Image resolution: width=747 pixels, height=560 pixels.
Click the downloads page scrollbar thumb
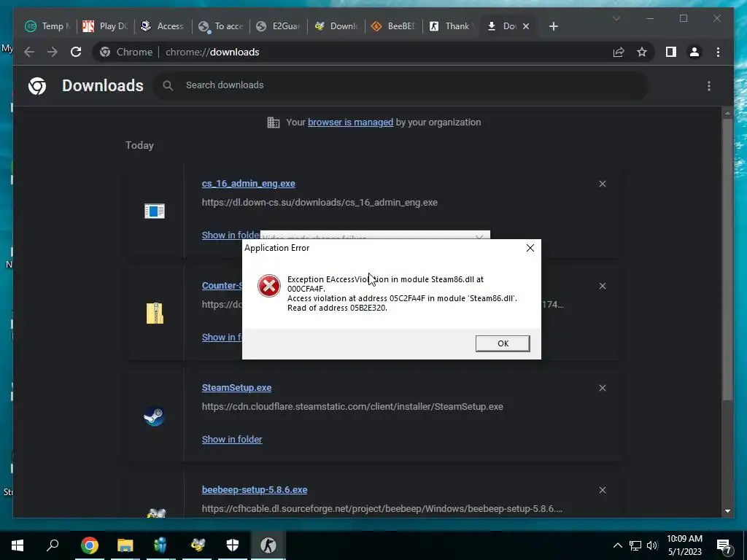coord(727,260)
